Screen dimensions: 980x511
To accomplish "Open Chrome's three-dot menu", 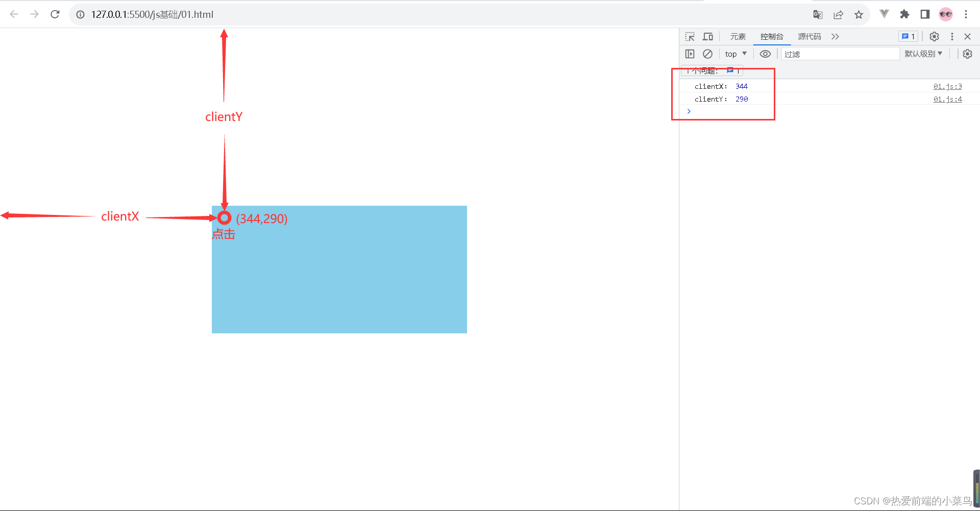I will 966,14.
